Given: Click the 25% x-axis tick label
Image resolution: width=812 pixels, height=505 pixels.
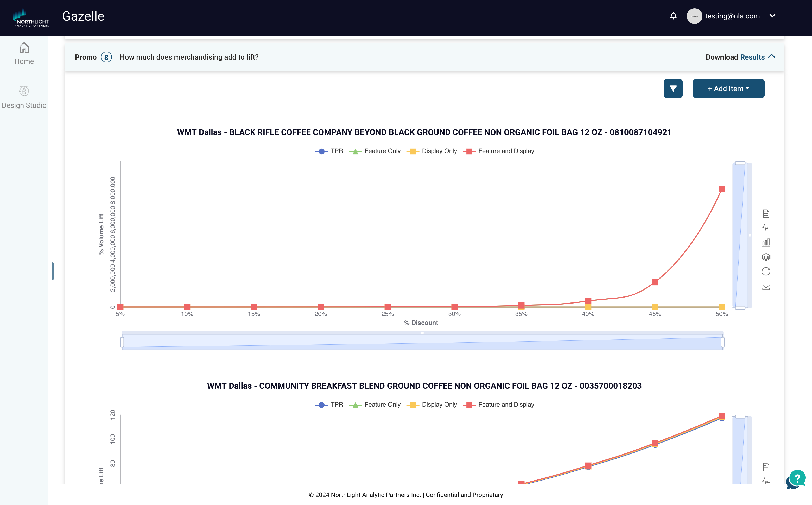Looking at the screenshot, I should click(387, 314).
